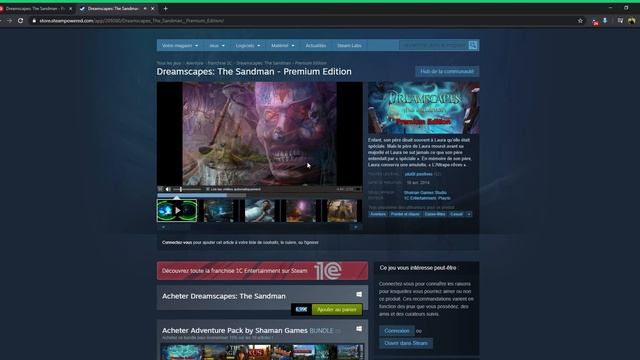The width and height of the screenshot is (640, 360).
Task: Click the 6,99€ price label
Action: [301, 309]
